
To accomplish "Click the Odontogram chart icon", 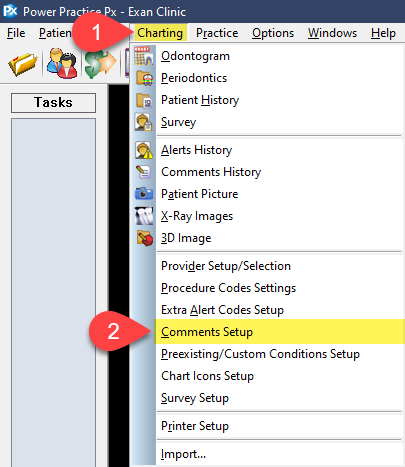I will click(144, 56).
